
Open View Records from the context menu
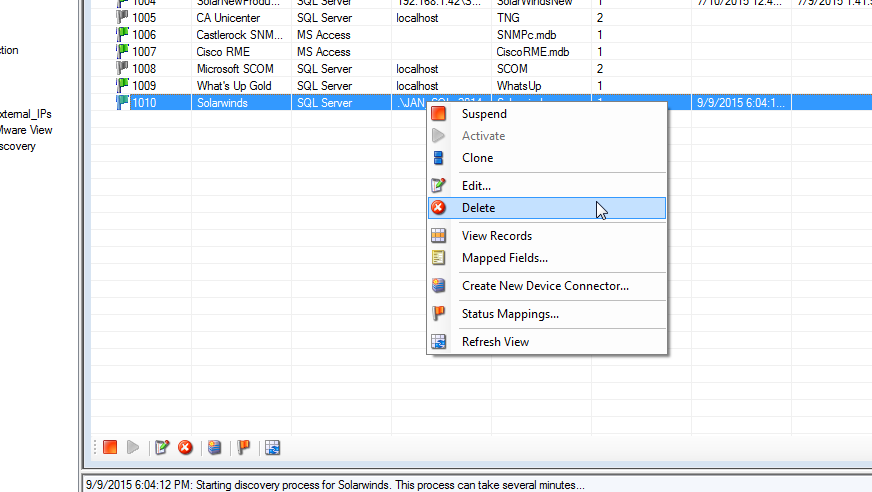(x=496, y=236)
